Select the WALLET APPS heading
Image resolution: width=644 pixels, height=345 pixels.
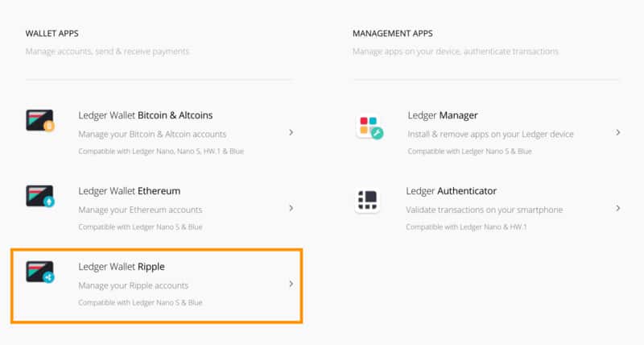52,34
